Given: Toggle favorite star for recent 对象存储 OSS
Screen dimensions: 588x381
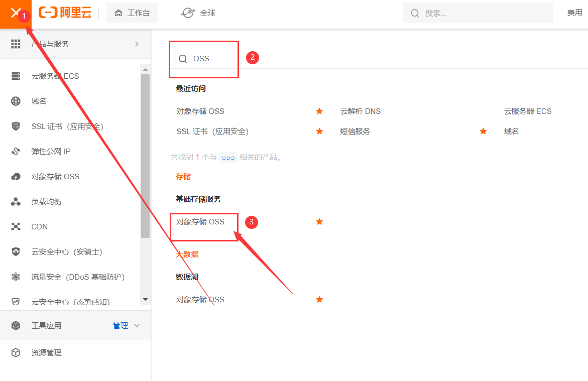Looking at the screenshot, I should [319, 111].
